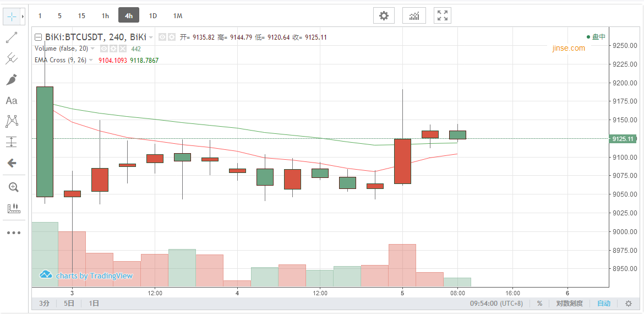The width and height of the screenshot is (644, 314).
Task: Switch to 1 minute interval
Action: 40,15
